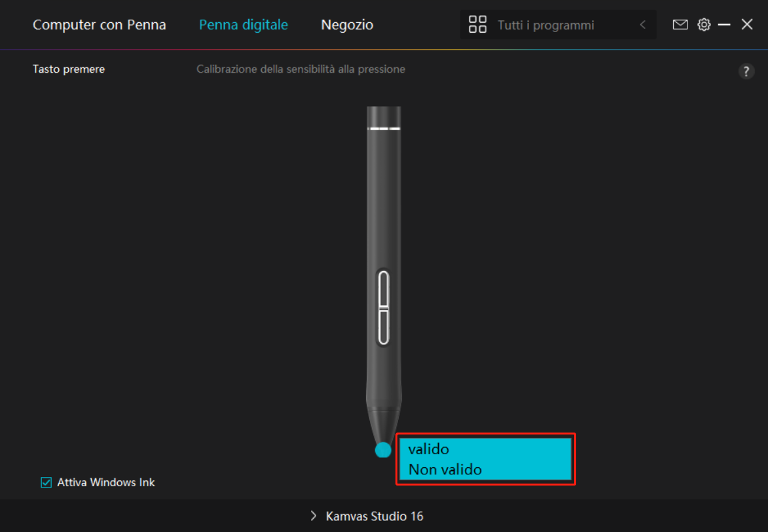Click the Kamvas Studio 16 device label
The height and width of the screenshot is (532, 768).
(x=375, y=516)
